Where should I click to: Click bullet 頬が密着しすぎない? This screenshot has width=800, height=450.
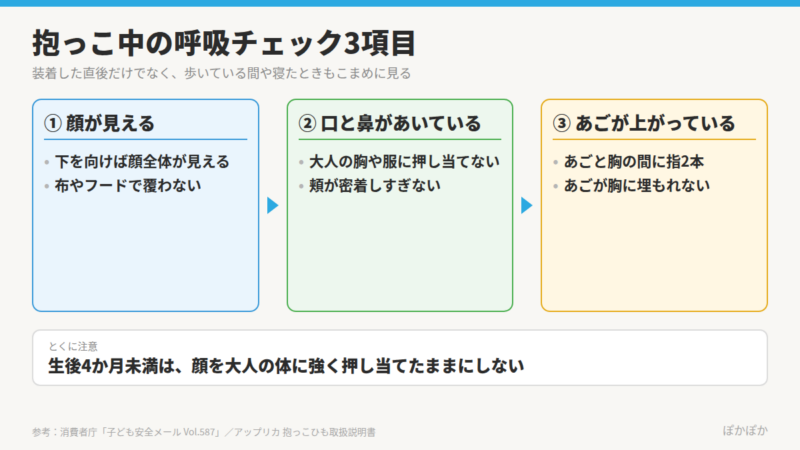(x=375, y=186)
